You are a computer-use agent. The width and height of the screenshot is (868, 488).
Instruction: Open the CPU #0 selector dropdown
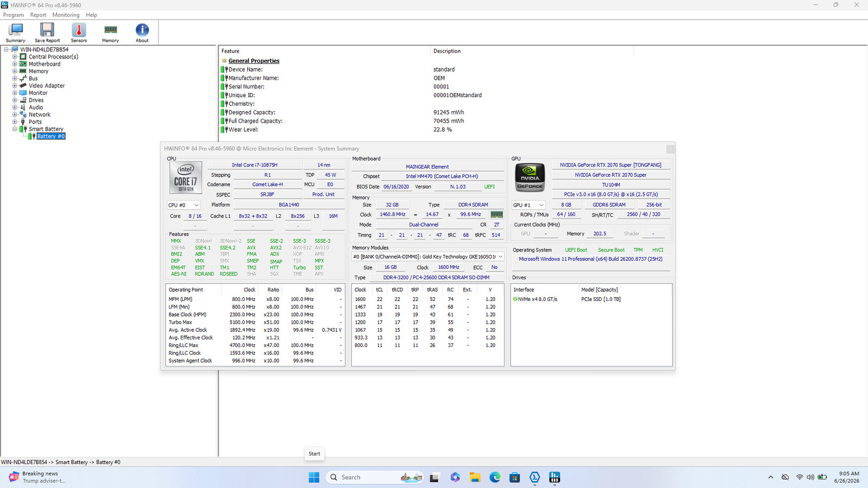(184, 205)
